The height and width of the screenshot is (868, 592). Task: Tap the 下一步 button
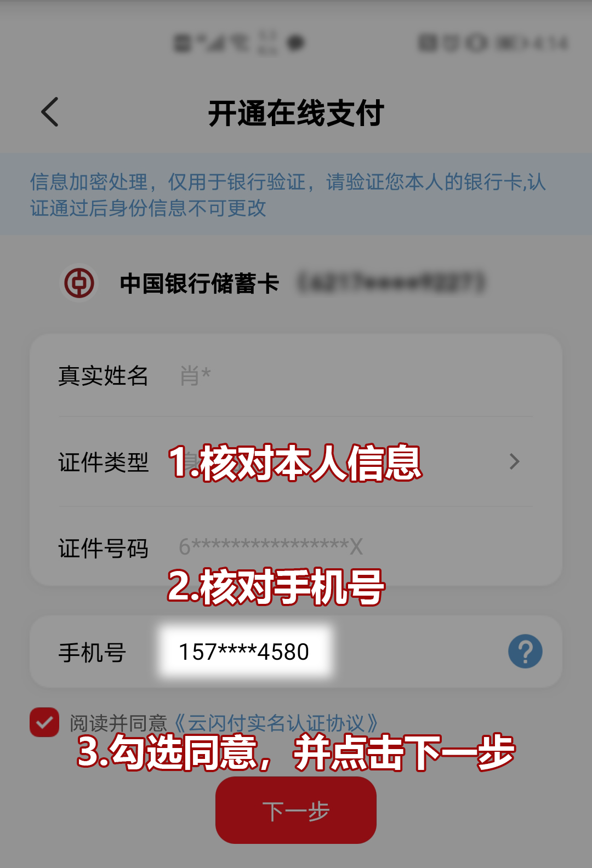pos(296,810)
